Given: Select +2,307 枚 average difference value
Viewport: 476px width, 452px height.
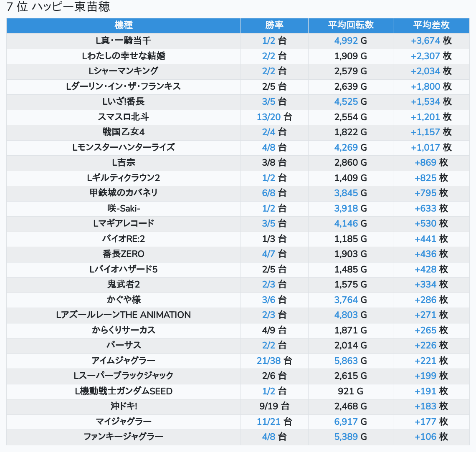Looking at the screenshot, I should (x=431, y=56).
